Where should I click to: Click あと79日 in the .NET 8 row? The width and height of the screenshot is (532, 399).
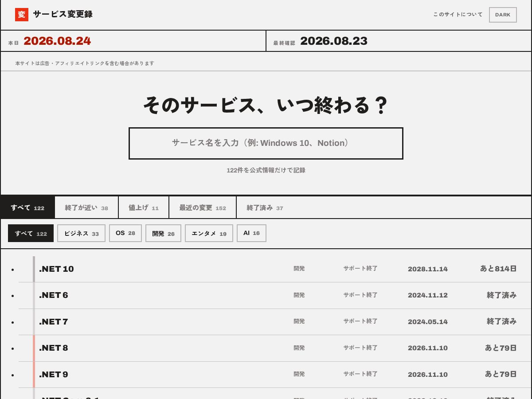tap(501, 348)
